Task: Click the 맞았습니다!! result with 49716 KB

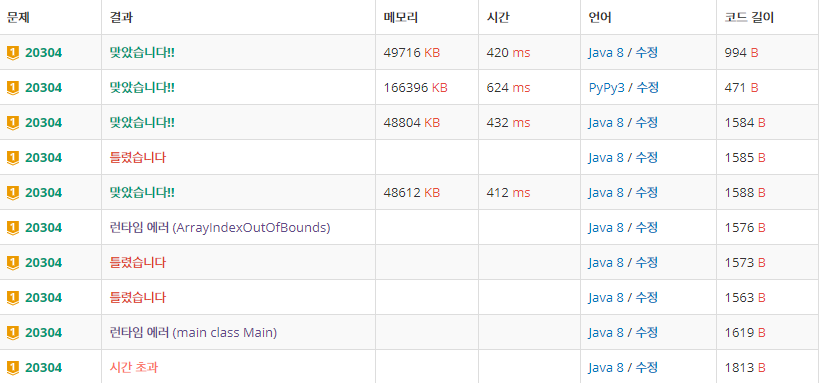Action: [142, 52]
